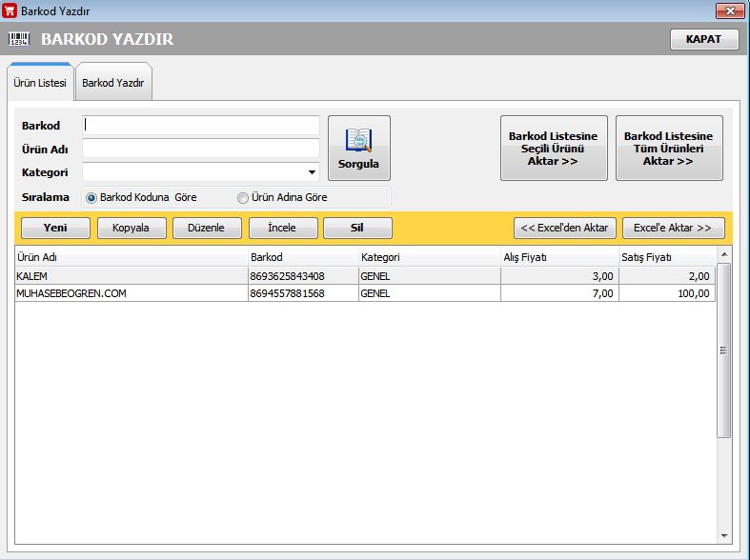The image size is (750, 560).
Task: Click the scroll up arrow of product list
Action: pyautogui.click(x=724, y=254)
